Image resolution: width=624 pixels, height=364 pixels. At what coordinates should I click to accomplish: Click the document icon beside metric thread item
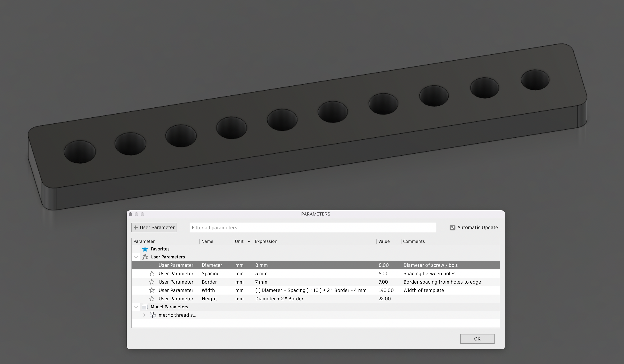(153, 315)
